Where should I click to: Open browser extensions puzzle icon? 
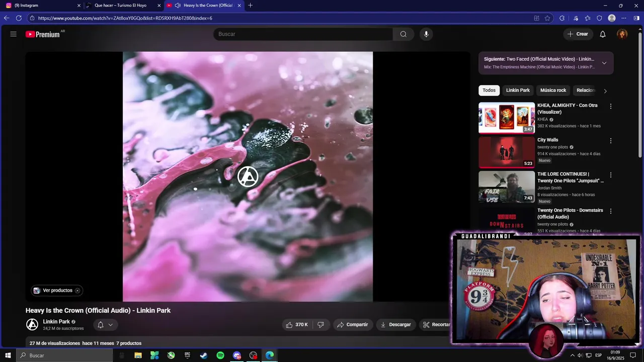pos(562,18)
